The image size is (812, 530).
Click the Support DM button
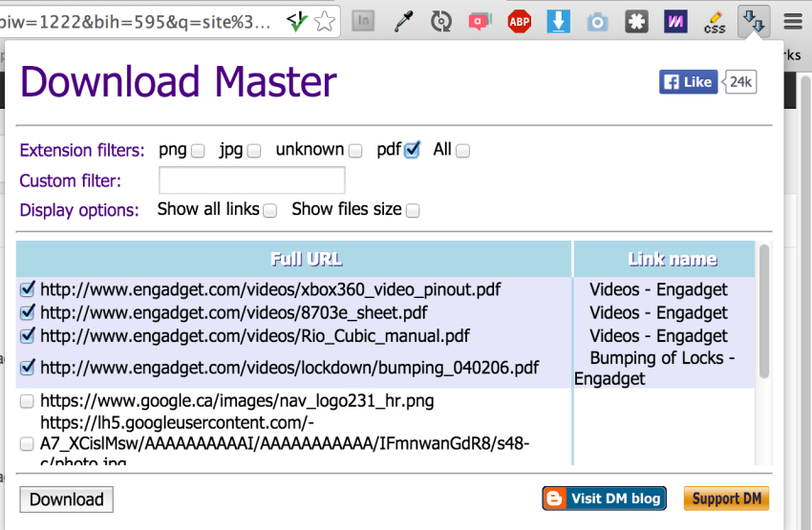[x=726, y=498]
